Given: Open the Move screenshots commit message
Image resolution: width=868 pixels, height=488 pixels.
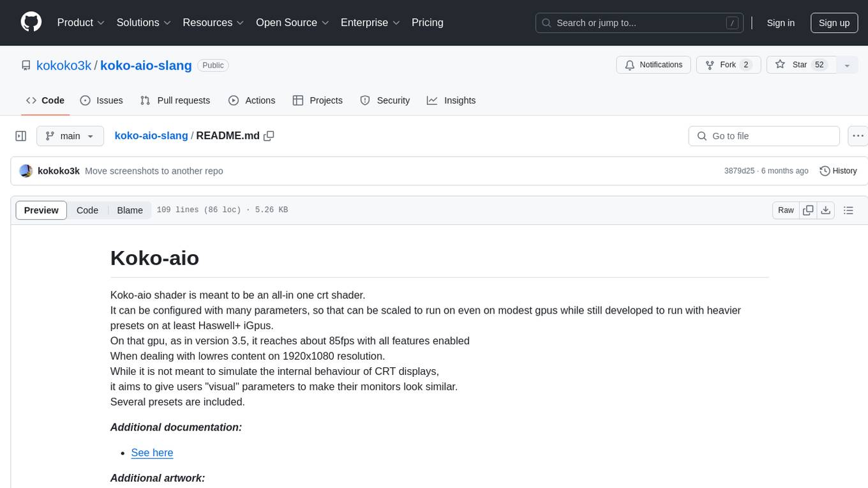Looking at the screenshot, I should [x=154, y=171].
